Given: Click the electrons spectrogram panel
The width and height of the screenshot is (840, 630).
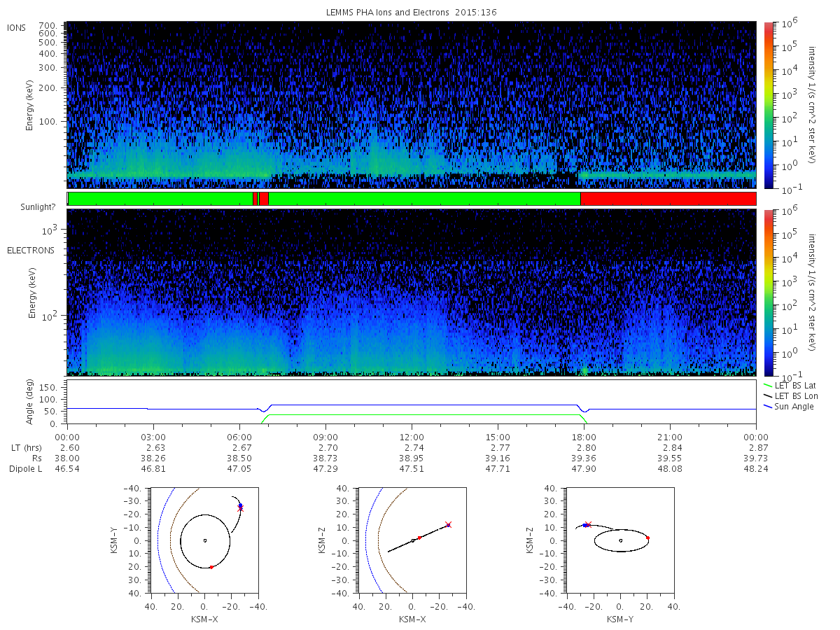Looking at the screenshot, I should point(412,293).
